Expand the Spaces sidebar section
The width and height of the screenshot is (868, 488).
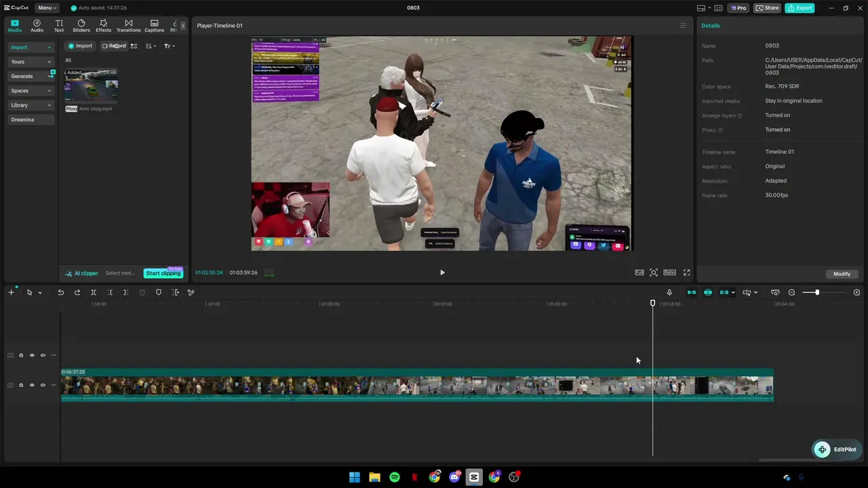coord(31,91)
